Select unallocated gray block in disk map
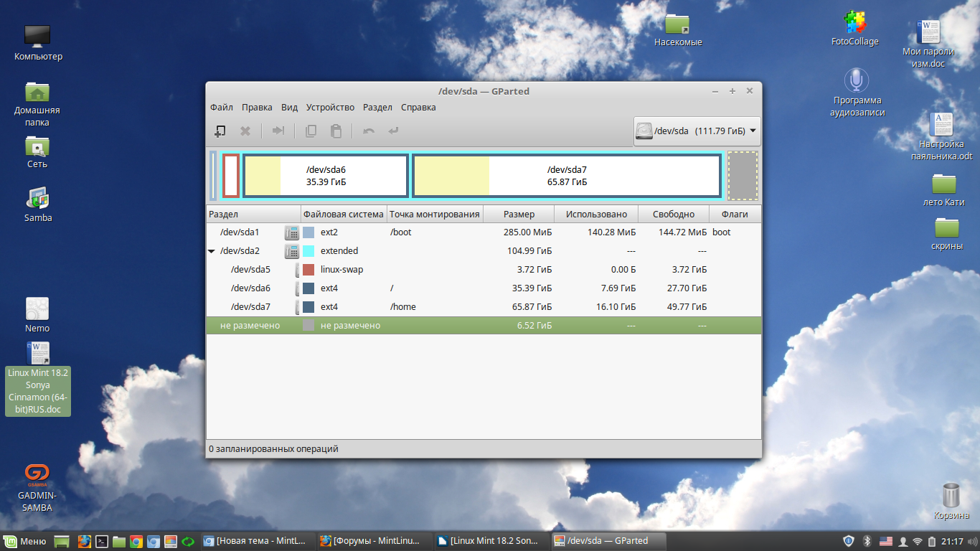980x551 pixels. tap(743, 175)
